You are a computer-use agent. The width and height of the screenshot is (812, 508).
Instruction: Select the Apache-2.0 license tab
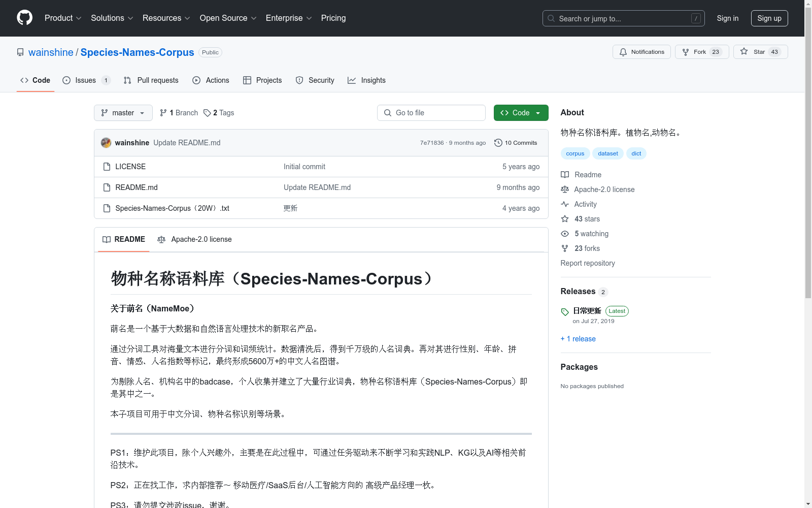click(195, 239)
